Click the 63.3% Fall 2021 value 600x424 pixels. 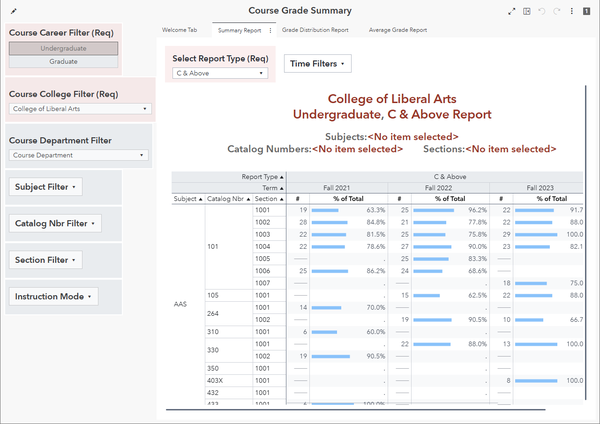[x=376, y=210]
